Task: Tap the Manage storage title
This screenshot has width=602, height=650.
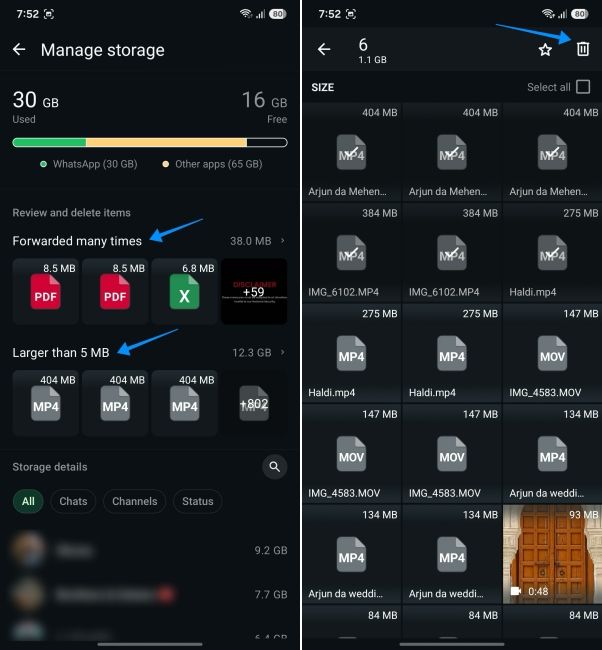Action: point(102,50)
